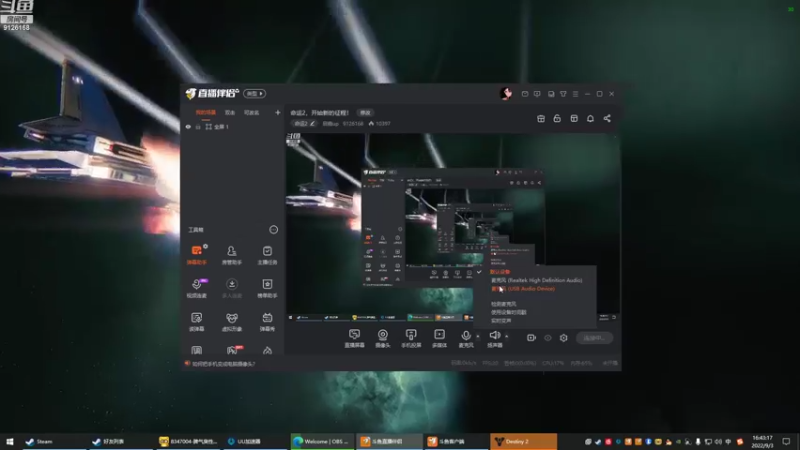
Task: Open the mode switch pill beside logo
Action: tap(255, 93)
